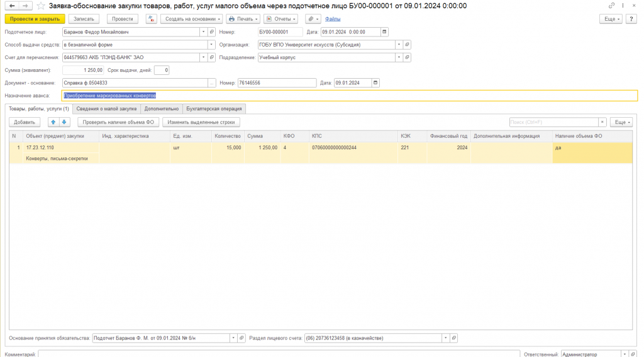Click the Финансовый год column header
The height and width of the screenshot is (357, 644).
[x=448, y=136]
